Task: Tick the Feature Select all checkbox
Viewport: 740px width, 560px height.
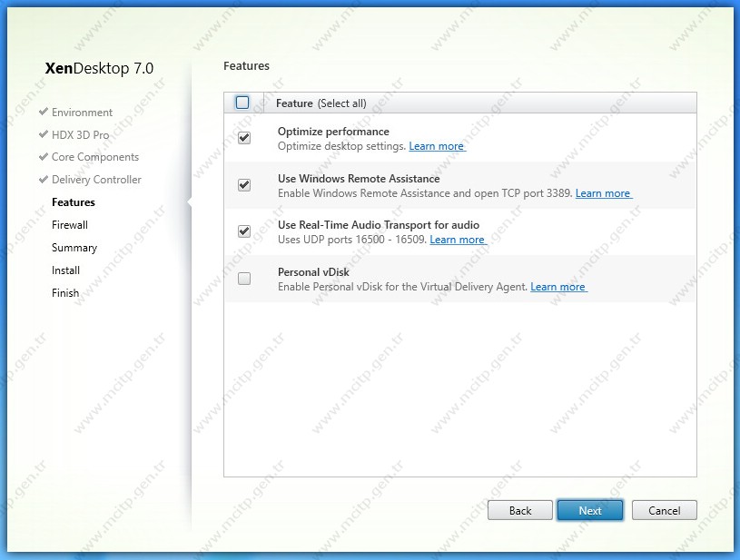Action: pos(242,103)
